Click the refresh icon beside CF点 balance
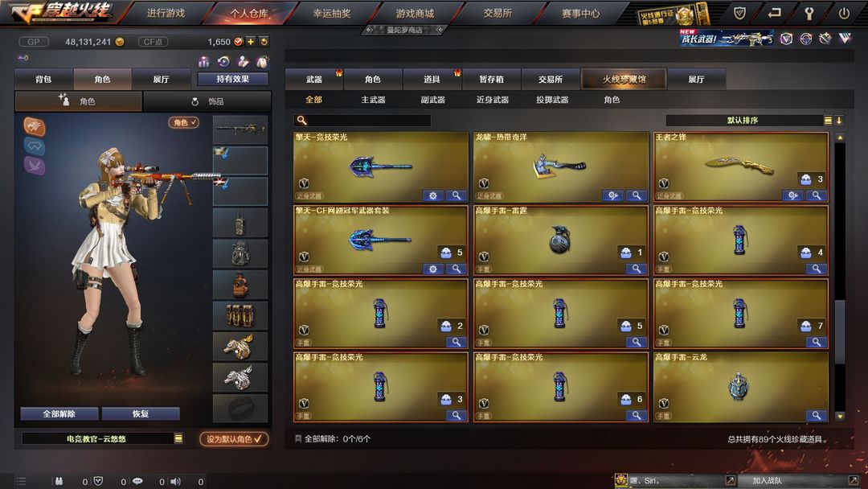Screen dimensions: 868x489 [x=264, y=42]
